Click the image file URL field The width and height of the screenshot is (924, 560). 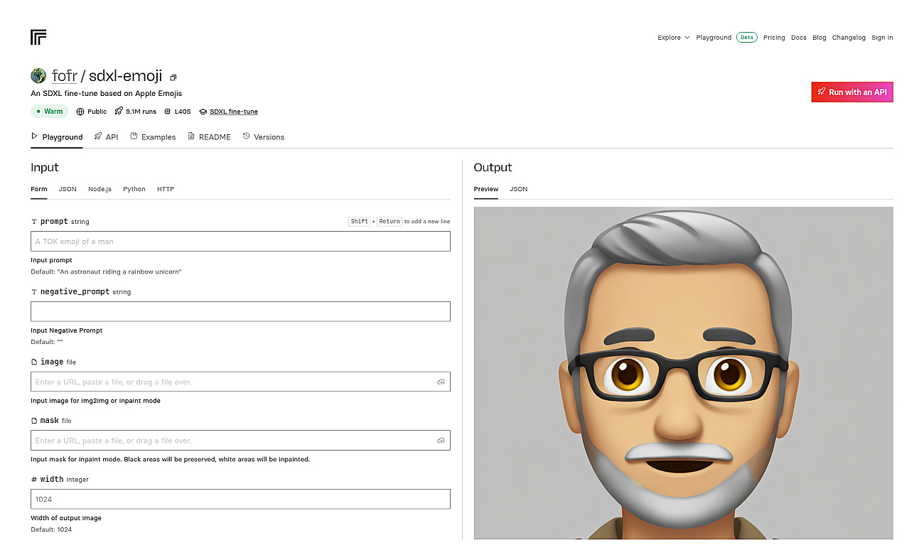(x=240, y=382)
